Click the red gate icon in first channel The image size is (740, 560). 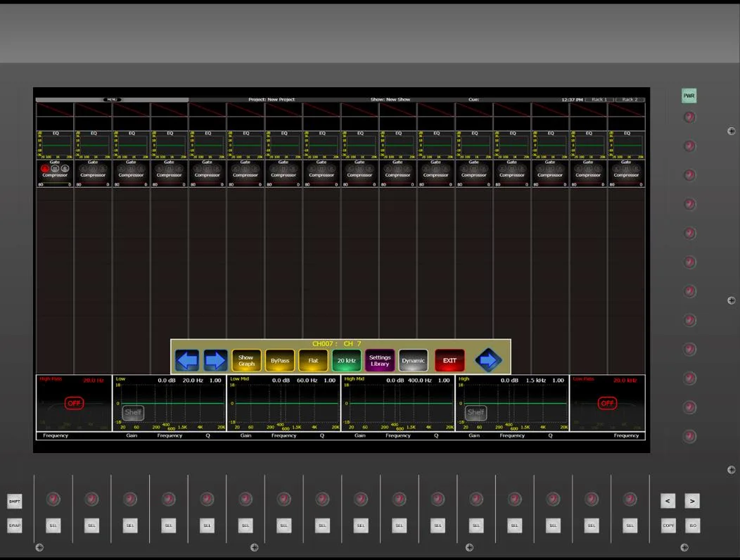coord(45,168)
